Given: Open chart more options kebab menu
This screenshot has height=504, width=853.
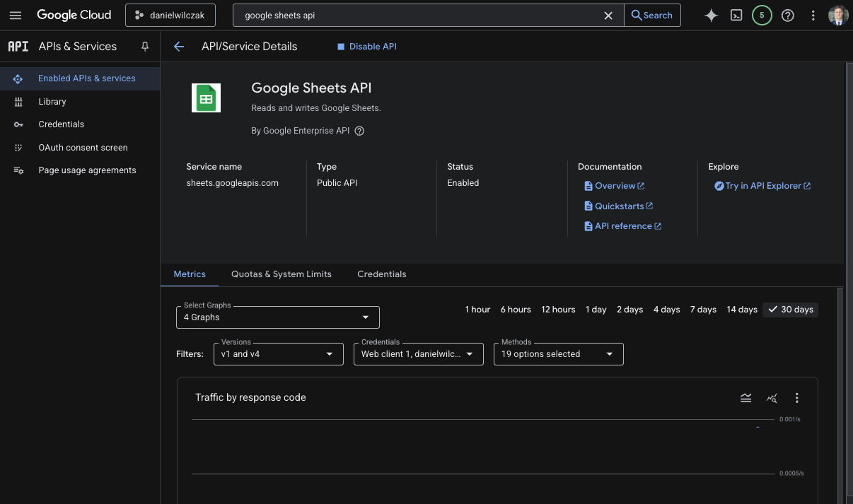Looking at the screenshot, I should 796,398.
